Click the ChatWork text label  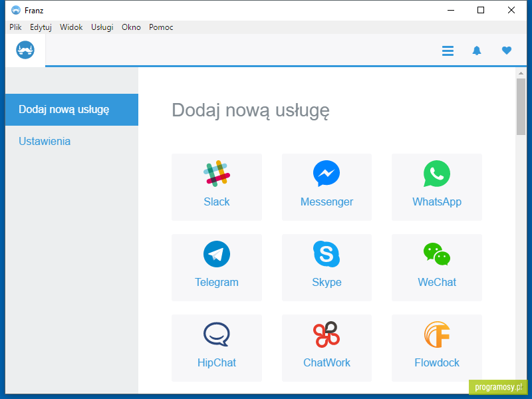327,362
